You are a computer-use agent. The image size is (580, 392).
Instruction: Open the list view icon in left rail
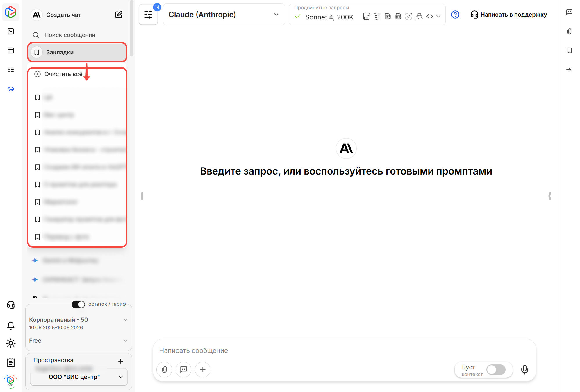pos(11,70)
